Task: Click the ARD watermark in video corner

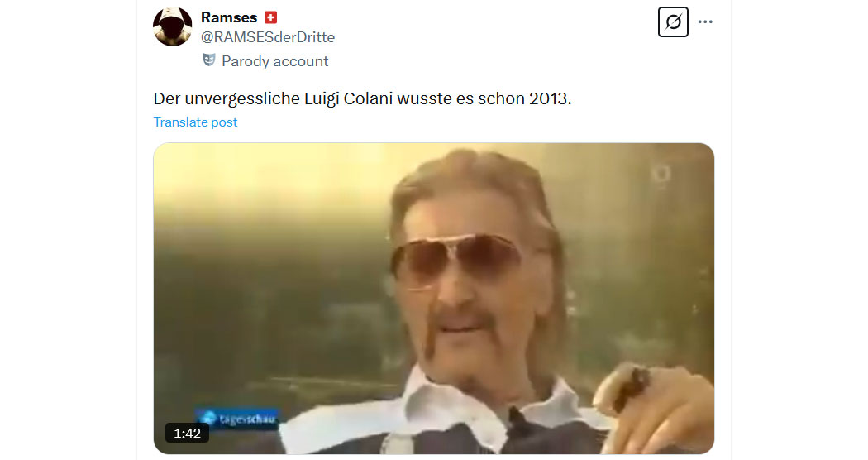Action: (661, 174)
